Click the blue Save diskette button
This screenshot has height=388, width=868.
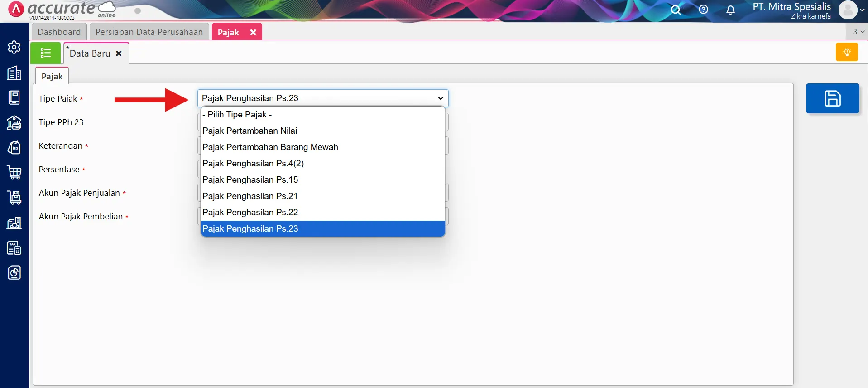[x=832, y=98]
